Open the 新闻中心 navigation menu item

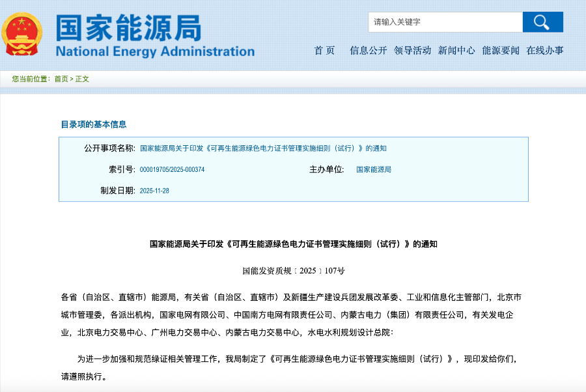[456, 50]
